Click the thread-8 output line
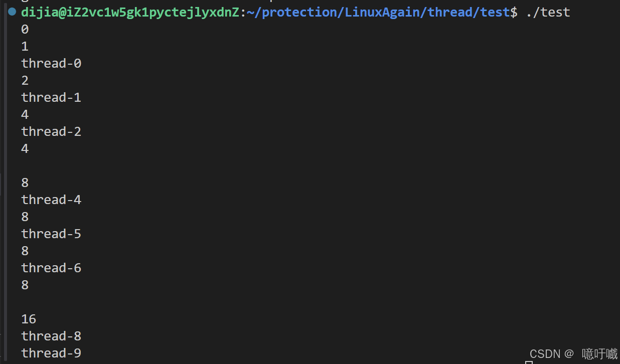 [51, 336]
